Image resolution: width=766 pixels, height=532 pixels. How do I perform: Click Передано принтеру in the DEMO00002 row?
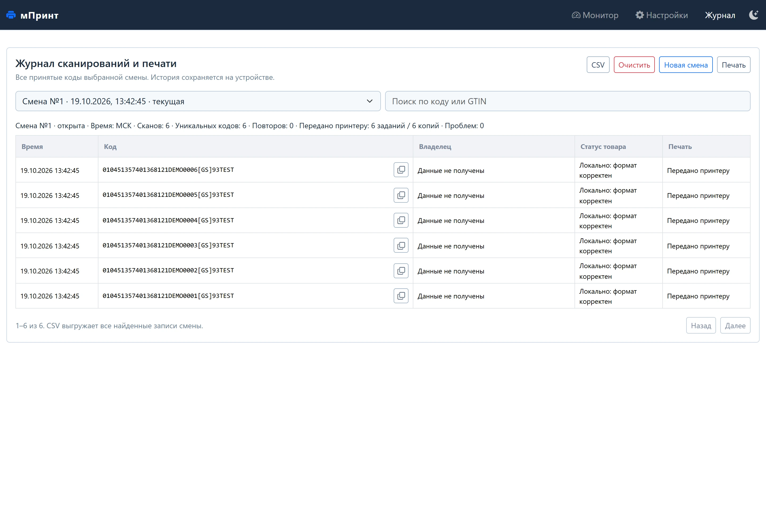(x=698, y=271)
